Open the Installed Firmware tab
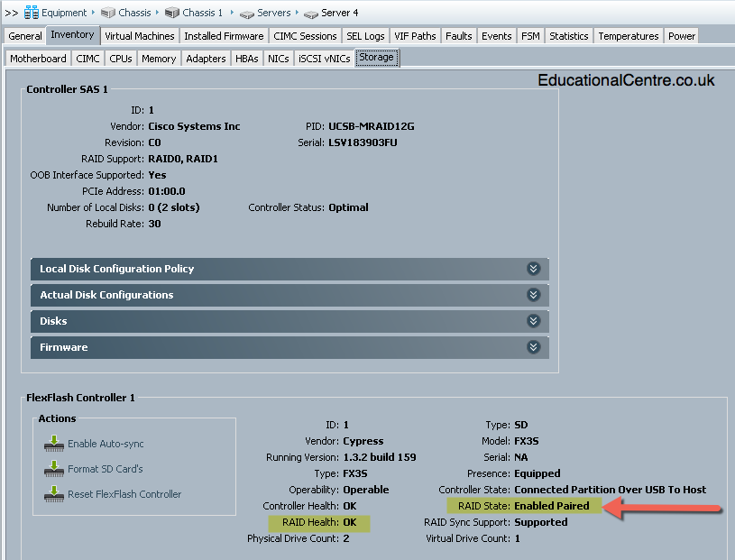 [x=224, y=36]
